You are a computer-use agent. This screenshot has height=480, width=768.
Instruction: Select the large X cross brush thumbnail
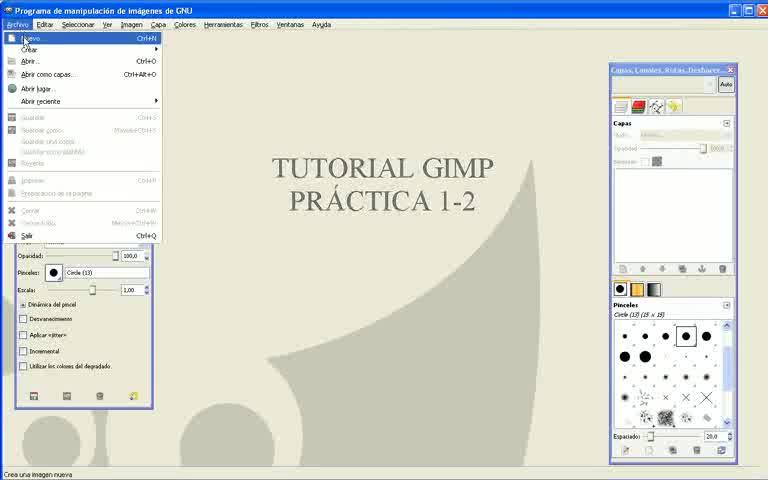(x=706, y=398)
